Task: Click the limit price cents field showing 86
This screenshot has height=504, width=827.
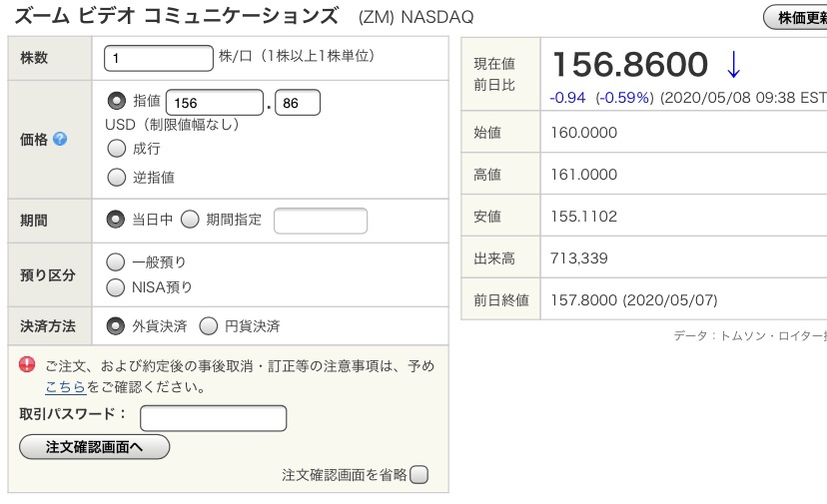Action: [x=298, y=102]
